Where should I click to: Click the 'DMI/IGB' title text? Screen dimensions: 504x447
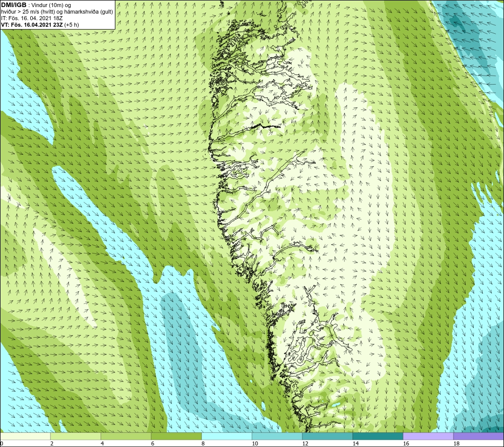pyautogui.click(x=14, y=5)
